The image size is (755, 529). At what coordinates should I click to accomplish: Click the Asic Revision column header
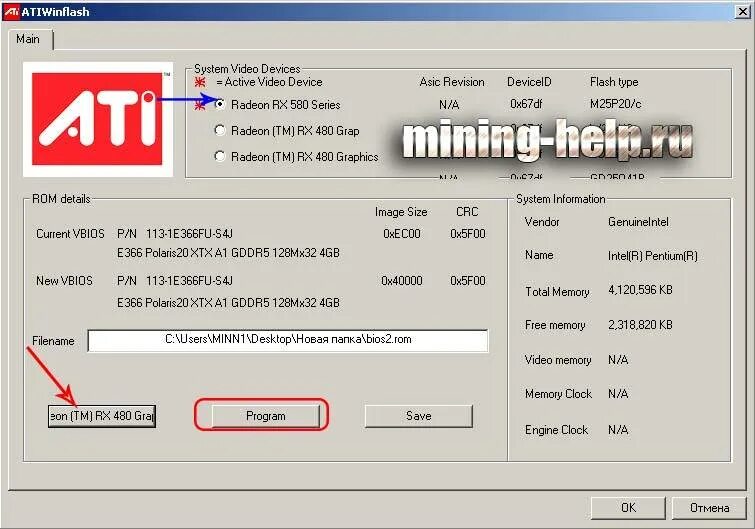452,82
